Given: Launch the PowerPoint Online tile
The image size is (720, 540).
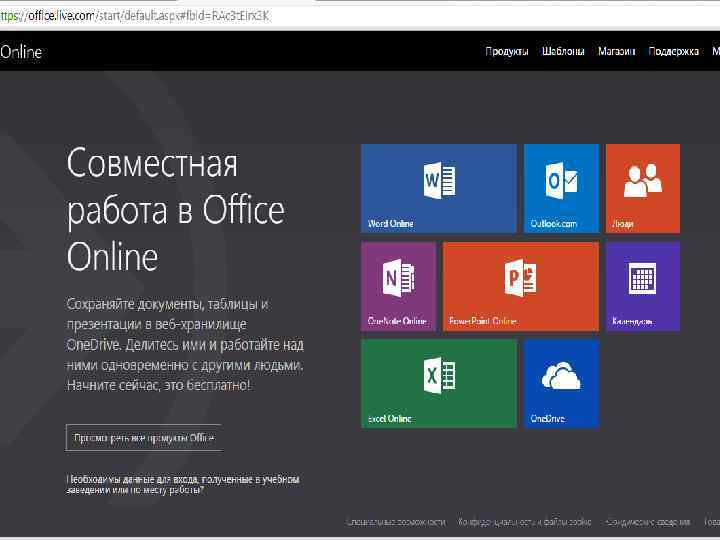Looking at the screenshot, I should (521, 286).
